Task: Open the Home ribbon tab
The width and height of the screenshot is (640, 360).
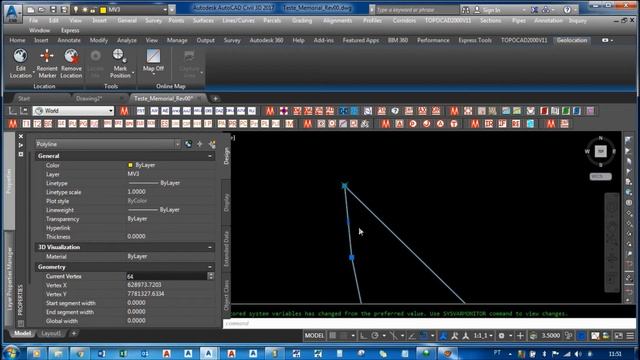Action: coord(17,40)
